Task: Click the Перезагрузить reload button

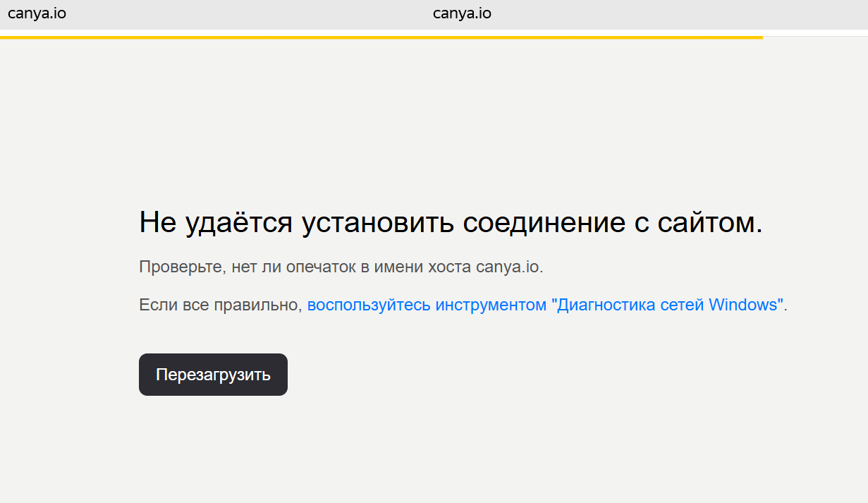Action: (x=213, y=375)
